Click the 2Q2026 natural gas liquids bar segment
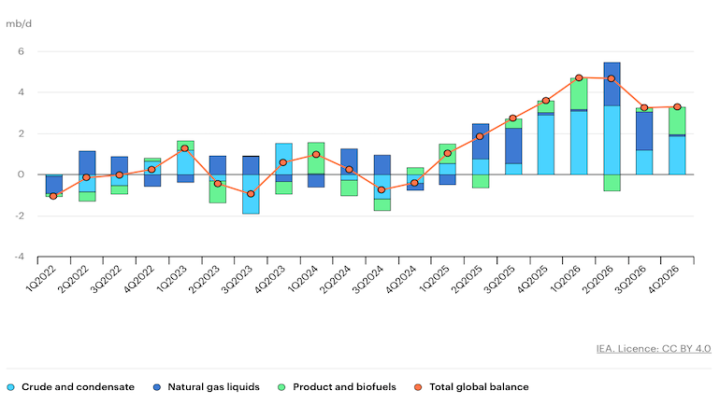 (x=612, y=84)
